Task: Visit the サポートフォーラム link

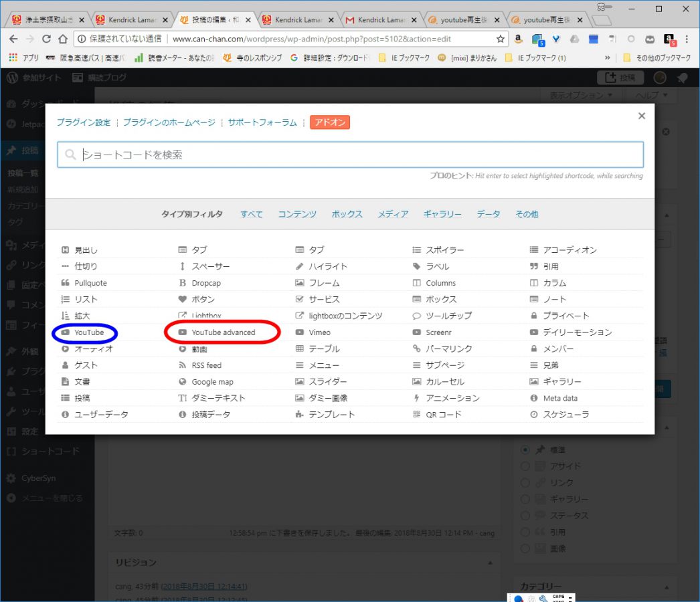Action: coord(262,122)
